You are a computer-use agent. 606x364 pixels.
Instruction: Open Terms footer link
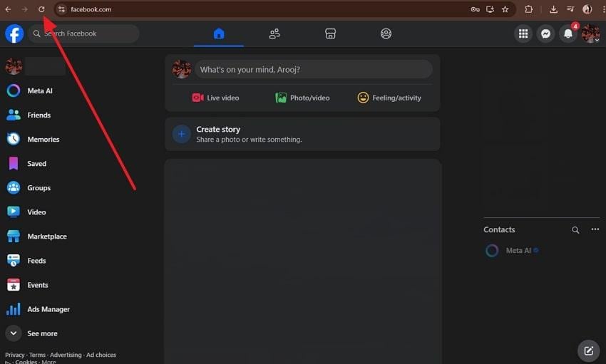37,355
